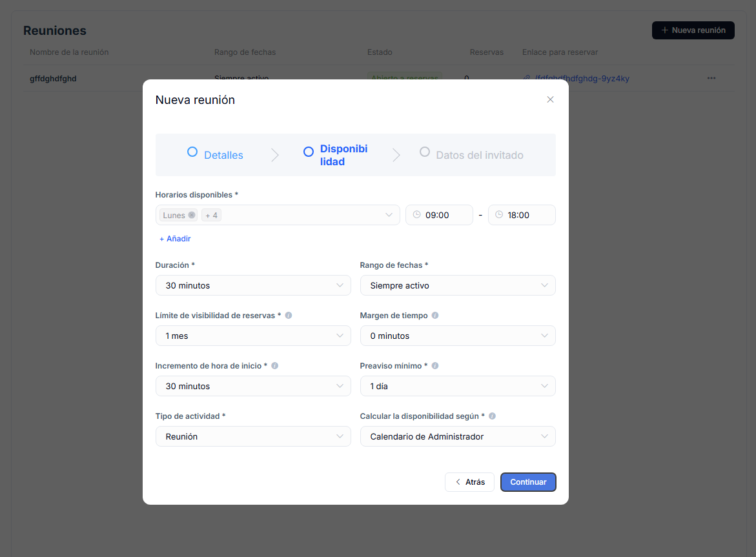
Task: Open the /fdfghdfhdfghdg-9yz4ky booking link
Action: click(582, 79)
